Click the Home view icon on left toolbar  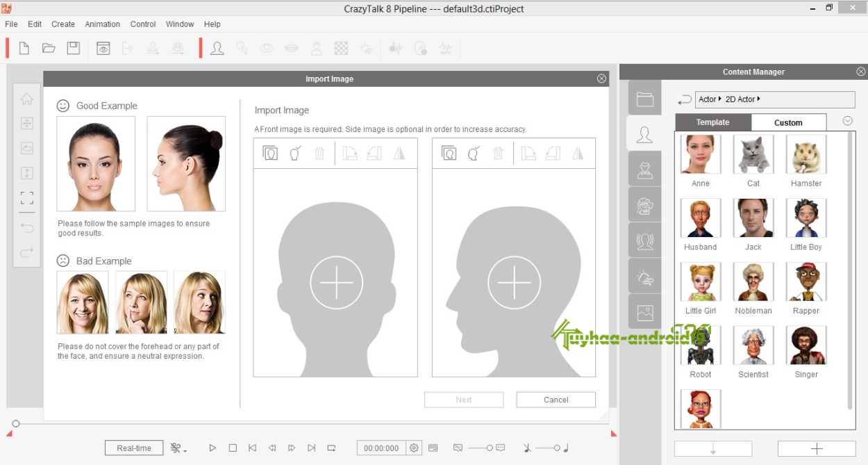click(x=27, y=99)
